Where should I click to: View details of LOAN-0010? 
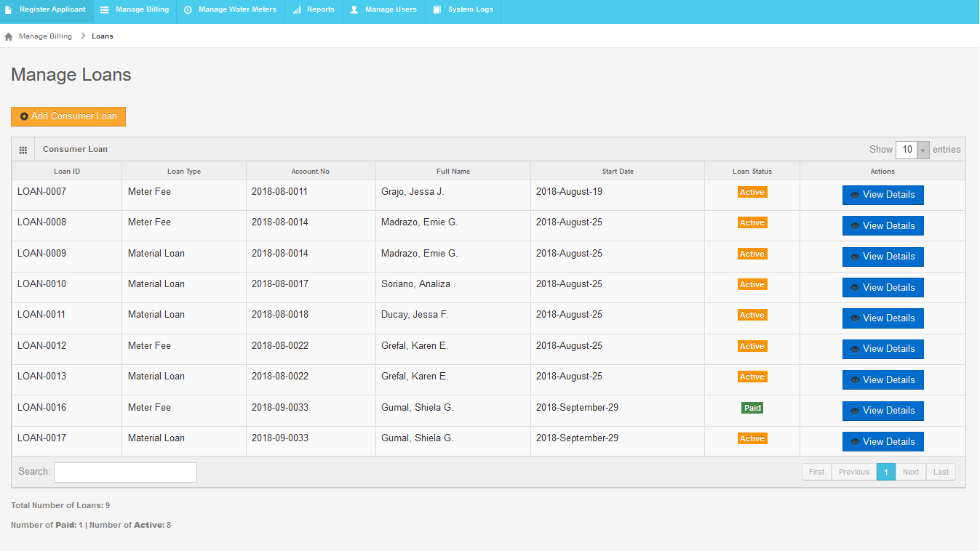[x=883, y=287]
